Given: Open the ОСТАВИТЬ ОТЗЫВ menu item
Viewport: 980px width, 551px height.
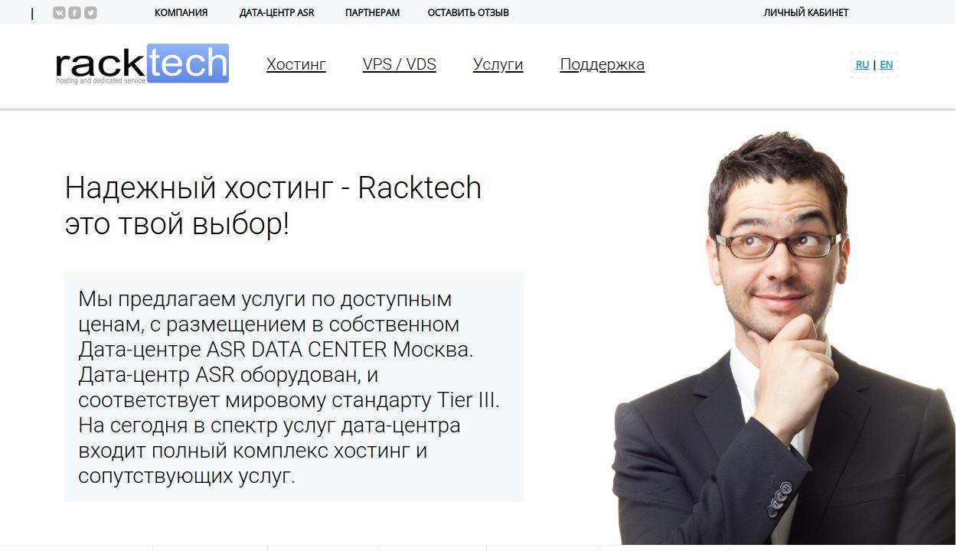Looking at the screenshot, I should tap(468, 12).
